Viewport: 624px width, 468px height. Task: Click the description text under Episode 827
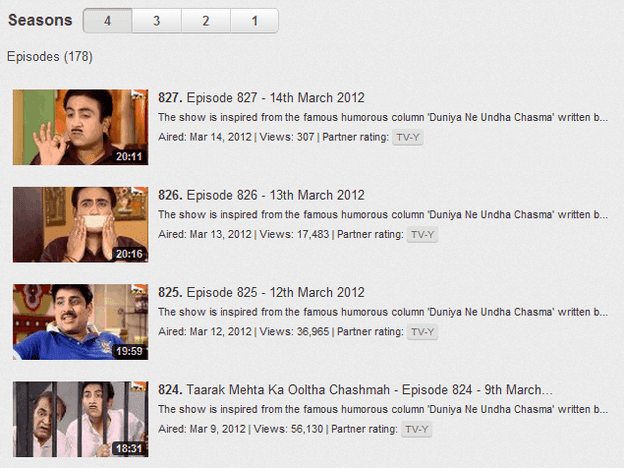pyautogui.click(x=383, y=117)
